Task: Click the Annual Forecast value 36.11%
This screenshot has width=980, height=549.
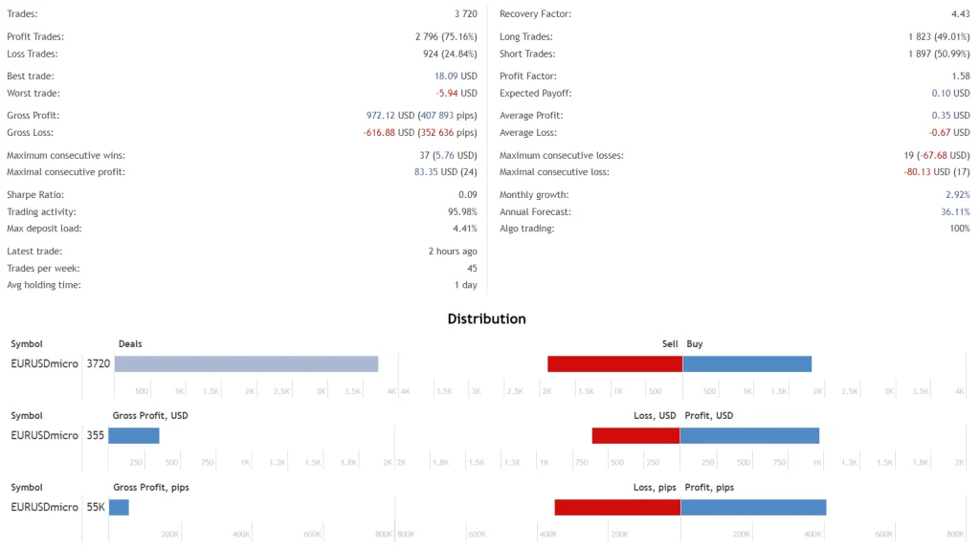Action: pos(954,211)
